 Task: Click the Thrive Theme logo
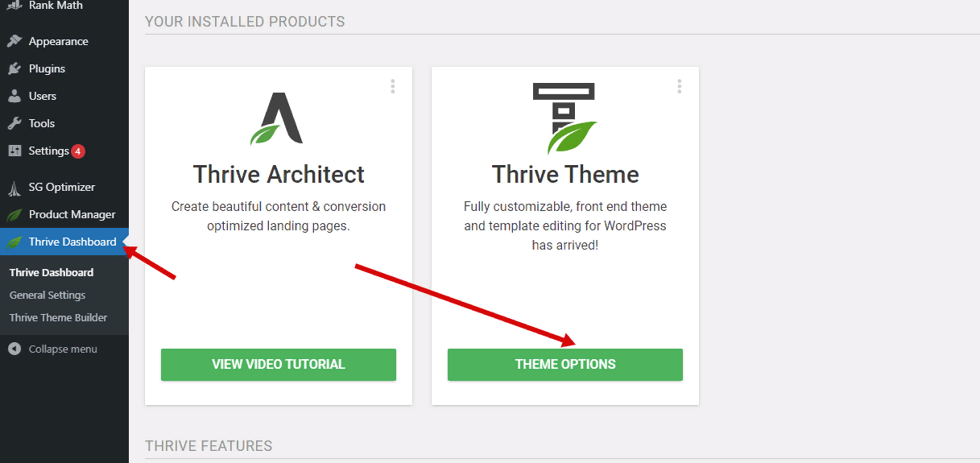(565, 118)
